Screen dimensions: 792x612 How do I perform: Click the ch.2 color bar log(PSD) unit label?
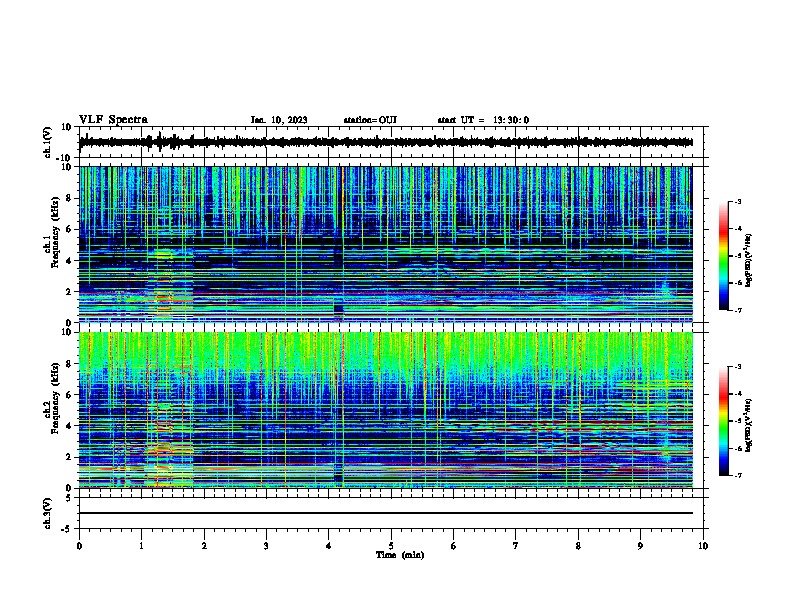tap(749, 426)
